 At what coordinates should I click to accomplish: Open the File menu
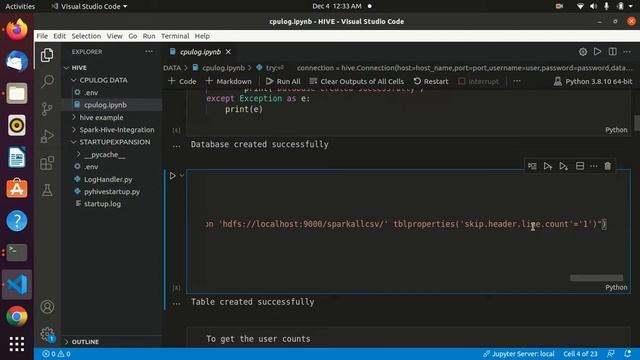point(42,36)
